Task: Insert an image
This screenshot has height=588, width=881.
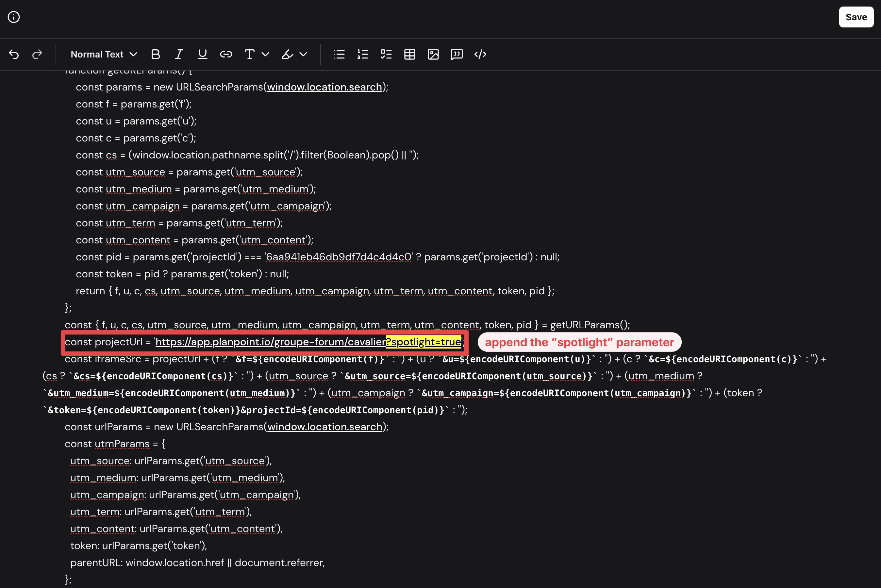Action: [433, 54]
